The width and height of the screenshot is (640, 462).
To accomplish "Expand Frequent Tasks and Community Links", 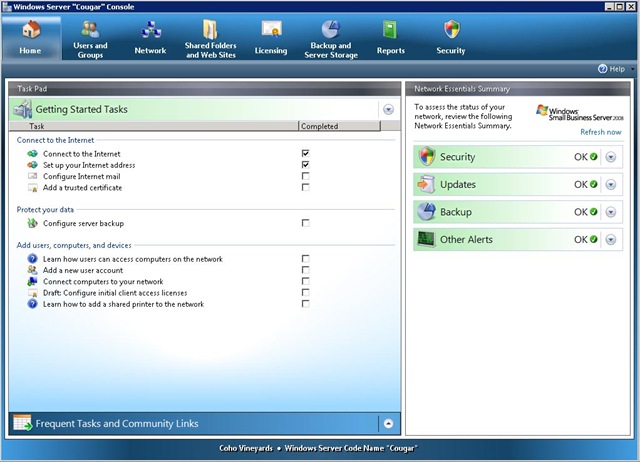I will [388, 424].
